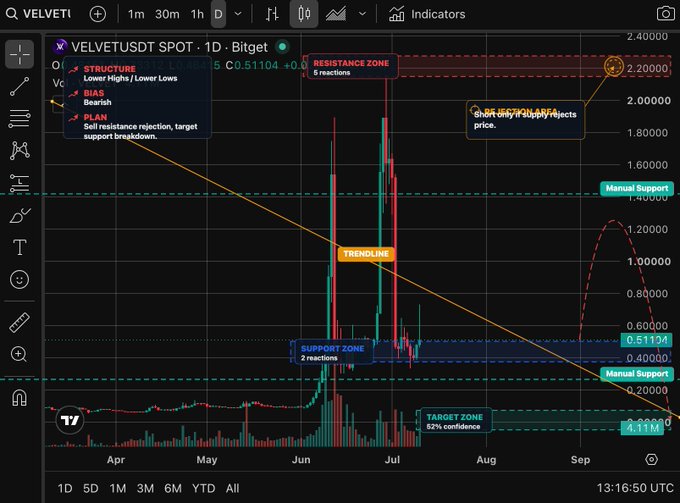The height and width of the screenshot is (503, 680).
Task: Set the date range to 1M
Action: pyautogui.click(x=118, y=488)
